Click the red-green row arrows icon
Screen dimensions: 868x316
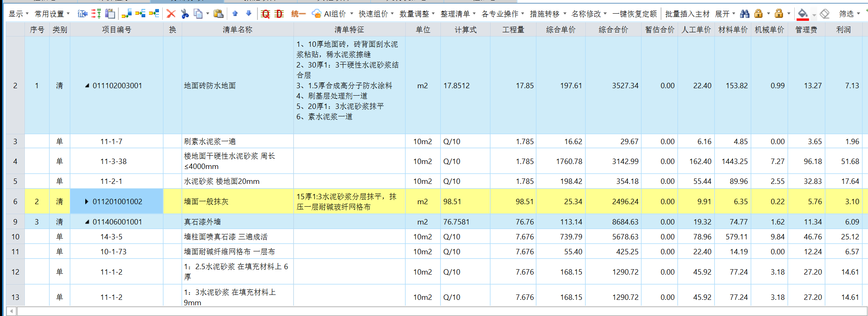(96, 14)
